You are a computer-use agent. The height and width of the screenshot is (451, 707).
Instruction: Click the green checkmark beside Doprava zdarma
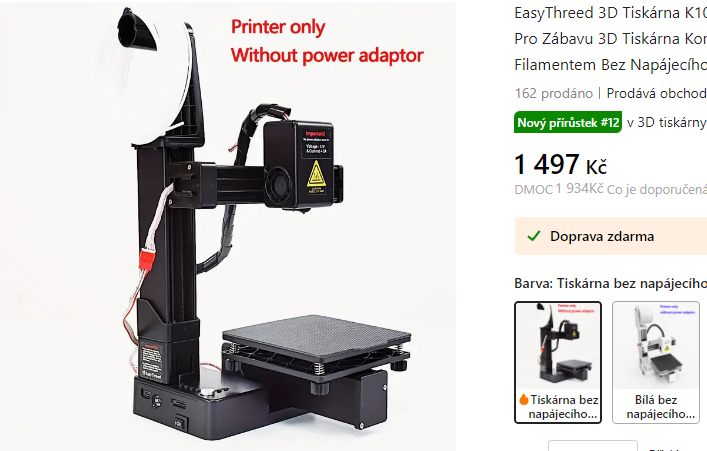coord(534,236)
